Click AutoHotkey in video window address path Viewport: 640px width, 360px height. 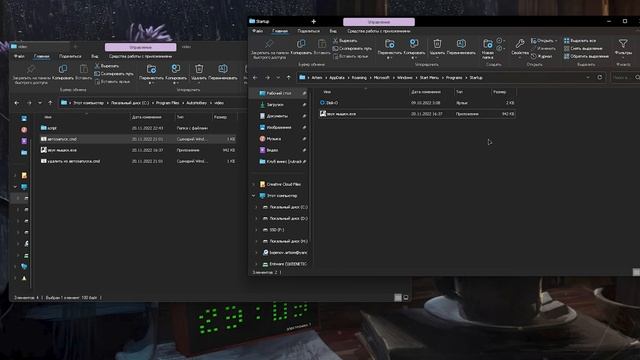pos(196,103)
